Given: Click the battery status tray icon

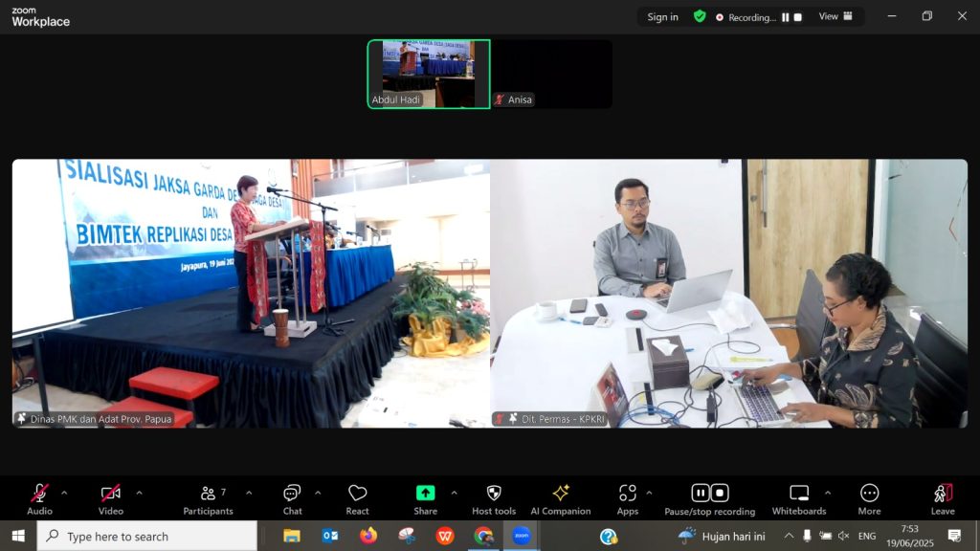Looking at the screenshot, I should click(x=825, y=536).
